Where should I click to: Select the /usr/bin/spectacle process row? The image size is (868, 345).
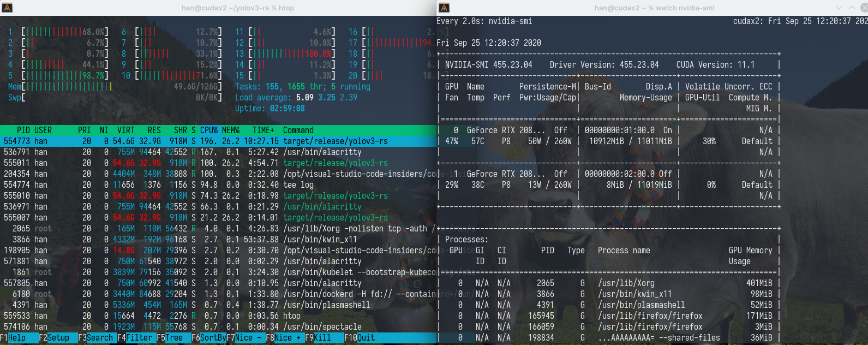point(218,327)
